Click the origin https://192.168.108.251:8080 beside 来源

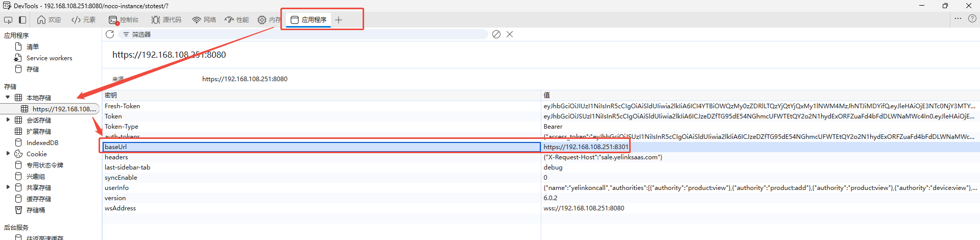coord(245,79)
